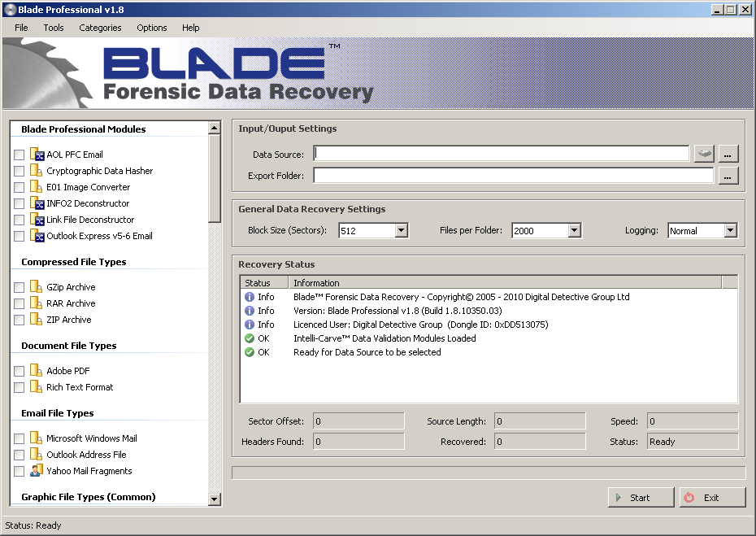Click into the Data Source input field
756x536 pixels.
(502, 154)
